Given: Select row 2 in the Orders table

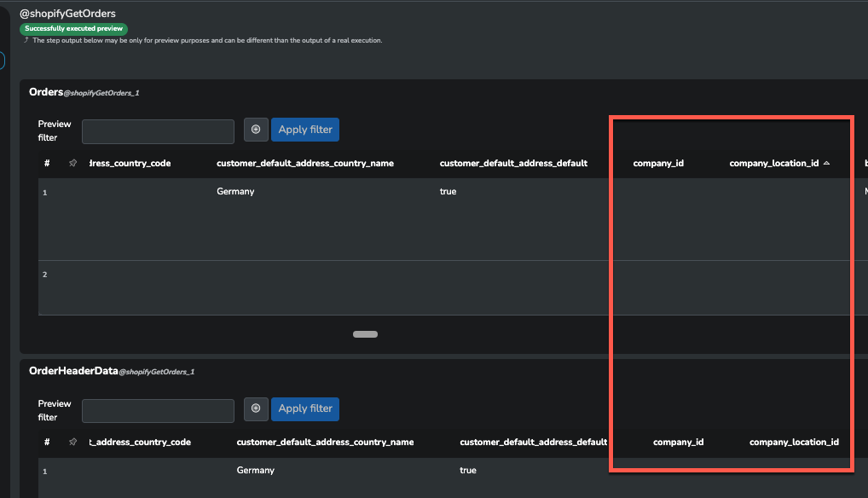Looking at the screenshot, I should (45, 275).
